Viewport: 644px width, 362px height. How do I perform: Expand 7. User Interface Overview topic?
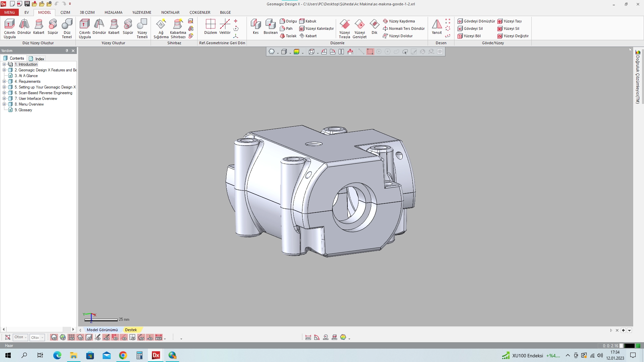(4, 99)
